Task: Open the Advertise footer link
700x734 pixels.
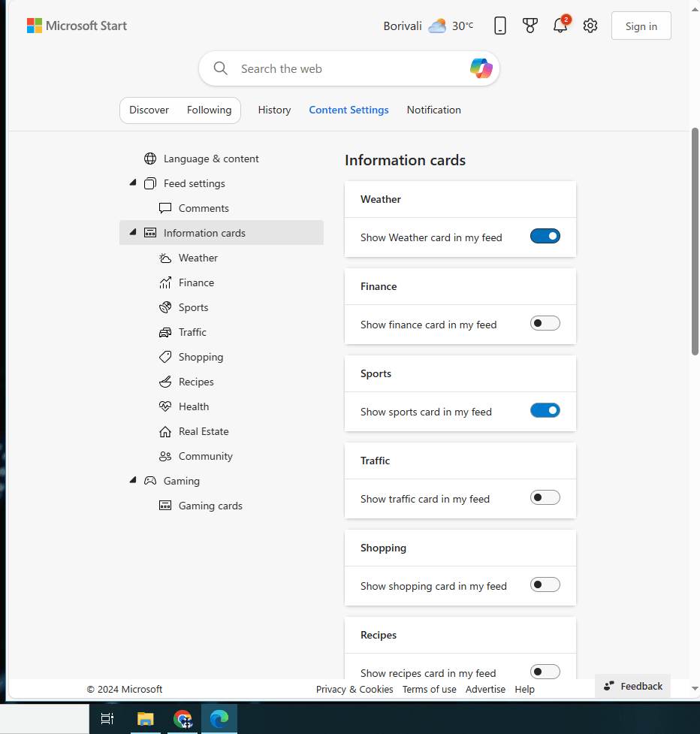Action: (485, 690)
